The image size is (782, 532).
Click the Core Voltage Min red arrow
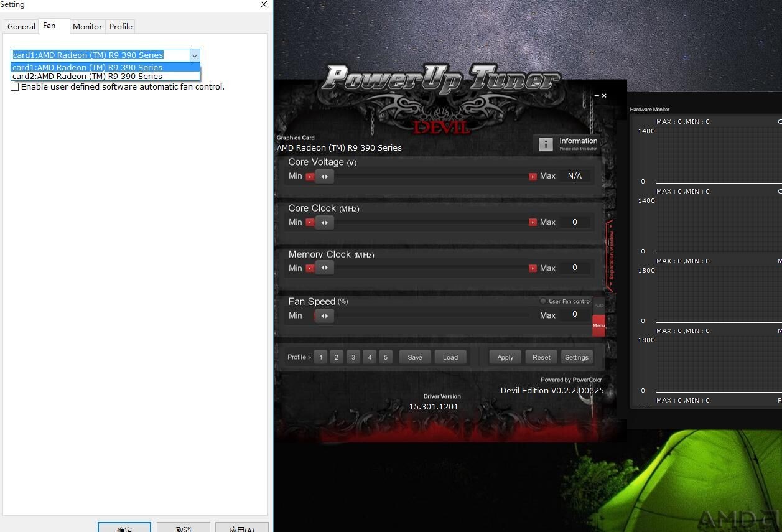[x=310, y=177]
